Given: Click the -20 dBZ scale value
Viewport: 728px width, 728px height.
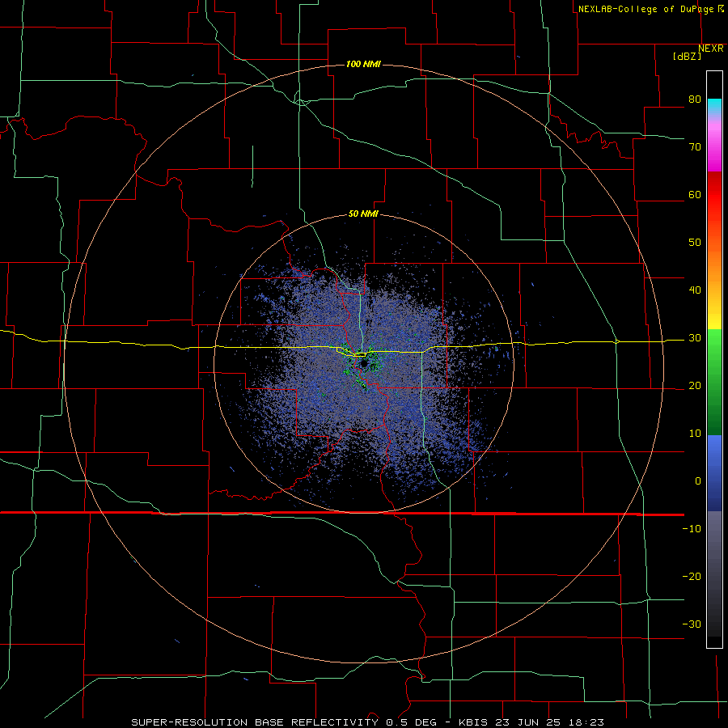Looking at the screenshot, I should 692,577.
